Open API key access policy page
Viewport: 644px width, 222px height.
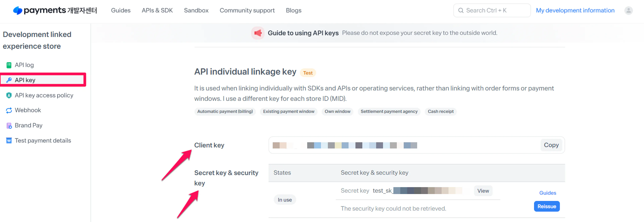(44, 95)
